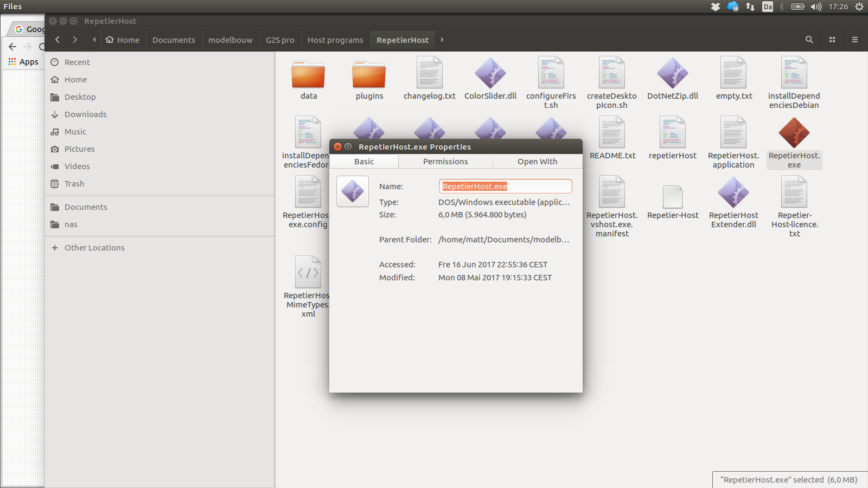Select the RepetierHost.exe file icon
The width and height of the screenshot is (868, 488).
794,132
